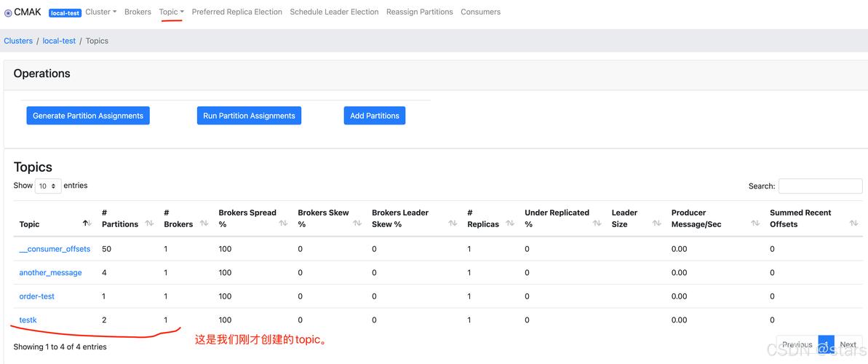Open the Show entries count selector
This screenshot has width=868, height=364.
47,186
